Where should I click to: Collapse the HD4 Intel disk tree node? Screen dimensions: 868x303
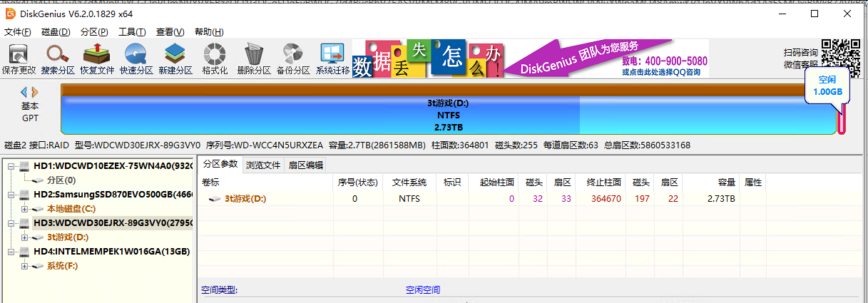click(11, 252)
